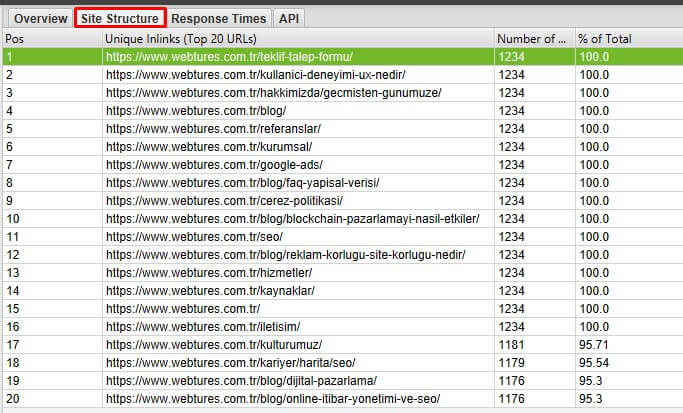Click position number 19 cell

click(x=52, y=381)
